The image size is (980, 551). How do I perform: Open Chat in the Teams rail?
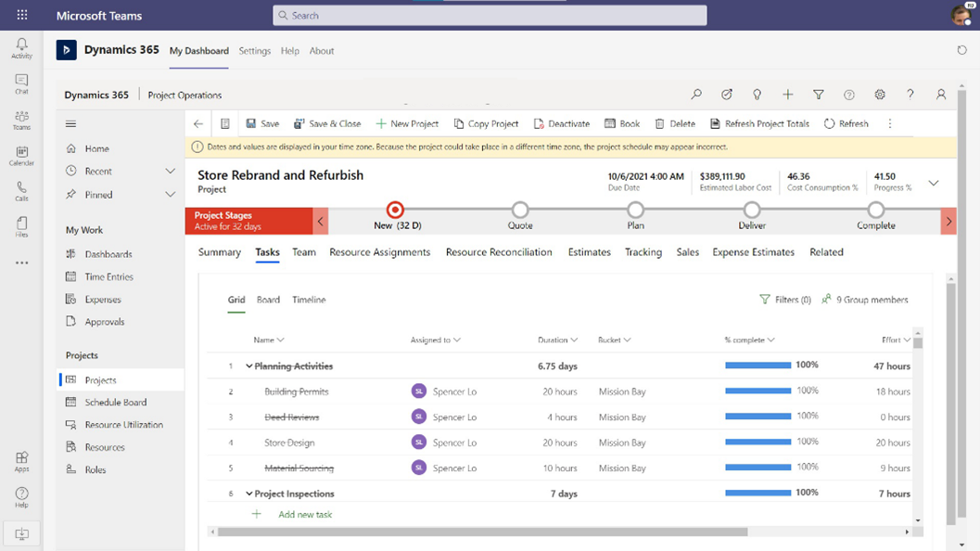pos(22,83)
